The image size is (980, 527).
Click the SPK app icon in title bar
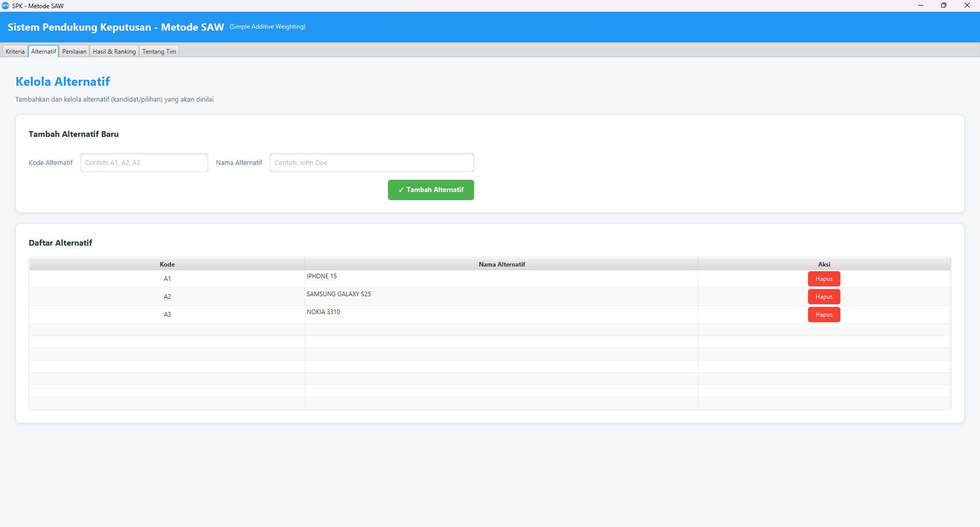pos(5,6)
